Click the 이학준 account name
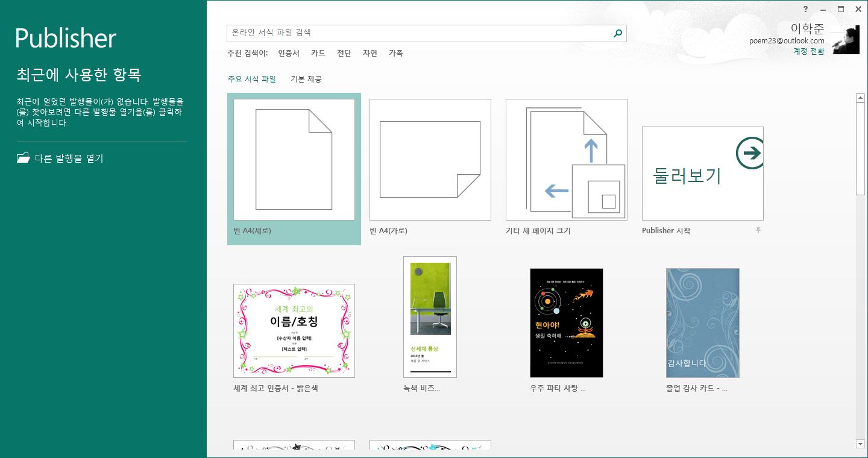The height and width of the screenshot is (458, 868). (808, 28)
